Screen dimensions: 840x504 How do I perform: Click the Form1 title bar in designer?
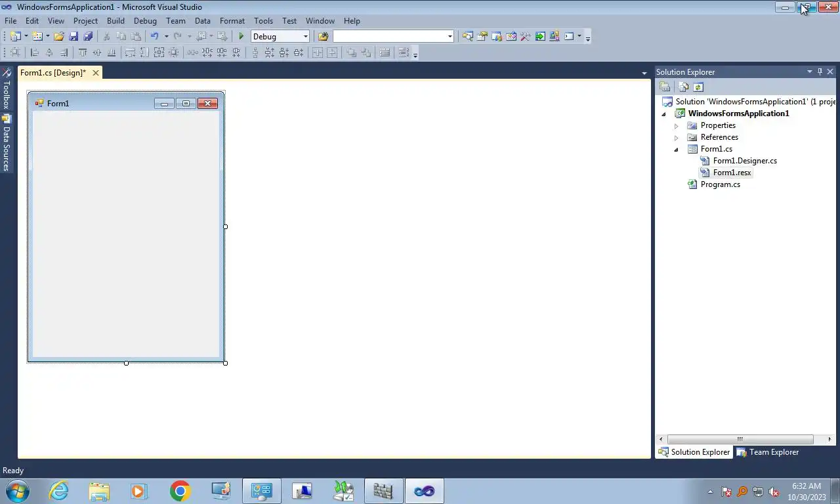tap(126, 103)
